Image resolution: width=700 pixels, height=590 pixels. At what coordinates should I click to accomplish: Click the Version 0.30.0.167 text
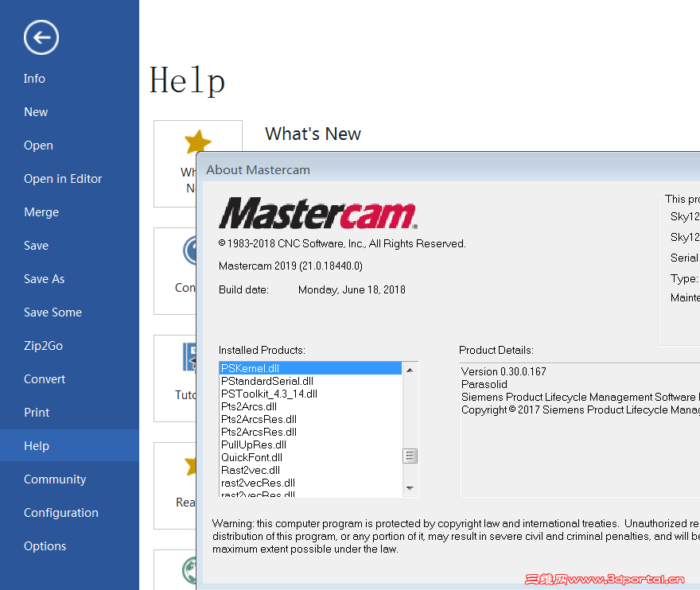click(x=504, y=371)
